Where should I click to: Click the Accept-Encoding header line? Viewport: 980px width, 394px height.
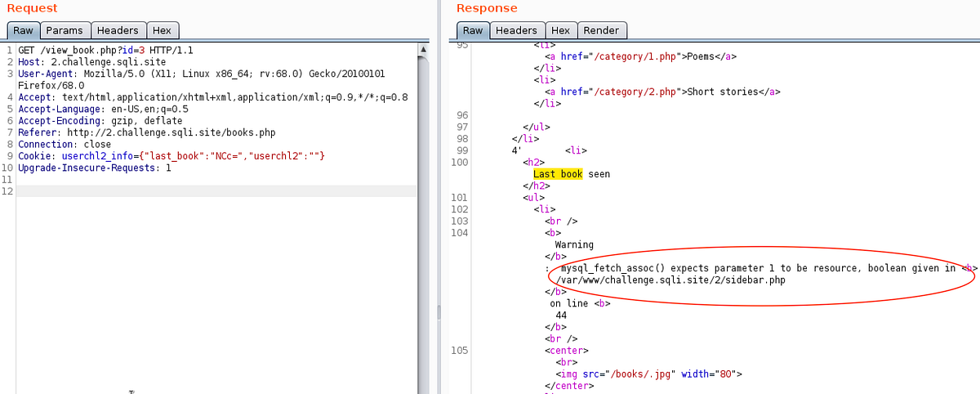tap(100, 120)
